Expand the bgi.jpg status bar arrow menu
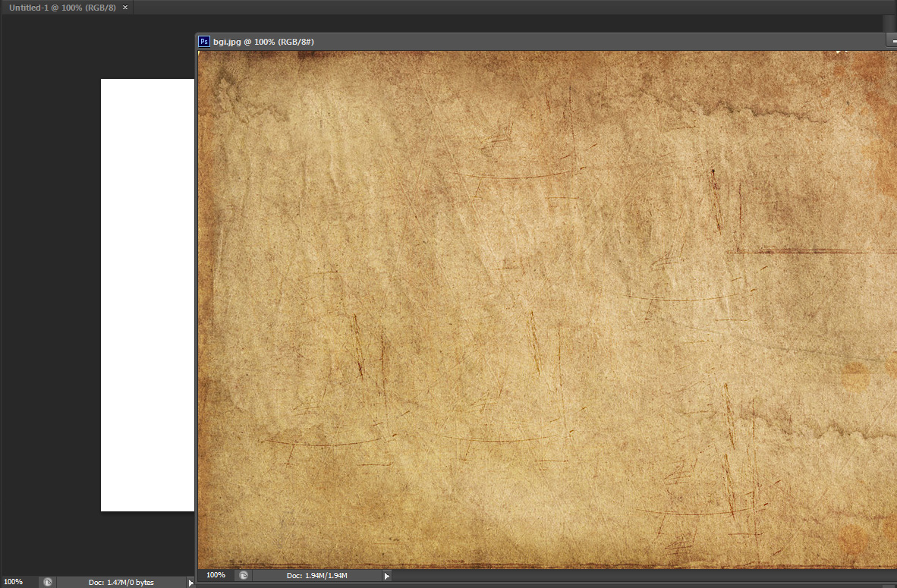The image size is (897, 588). click(x=387, y=576)
